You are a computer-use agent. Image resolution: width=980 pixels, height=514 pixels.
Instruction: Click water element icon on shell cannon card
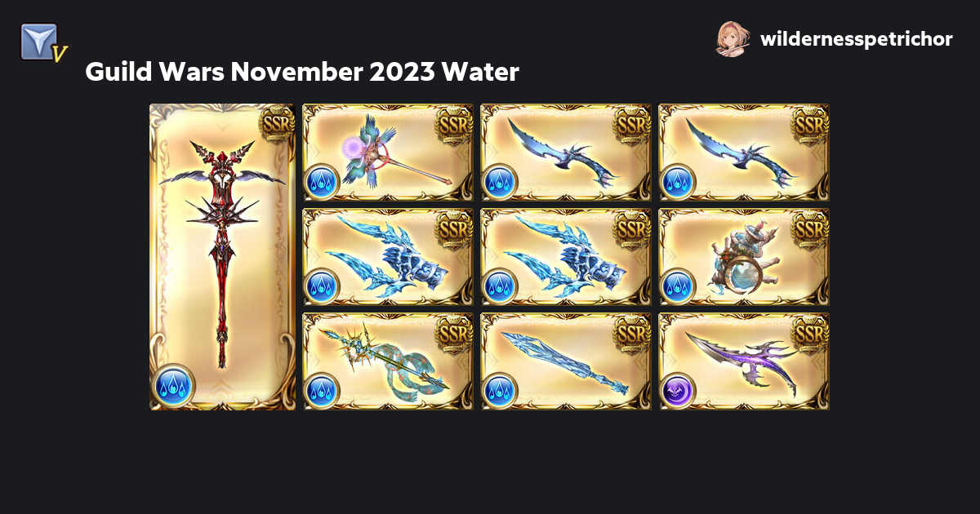[x=678, y=285]
